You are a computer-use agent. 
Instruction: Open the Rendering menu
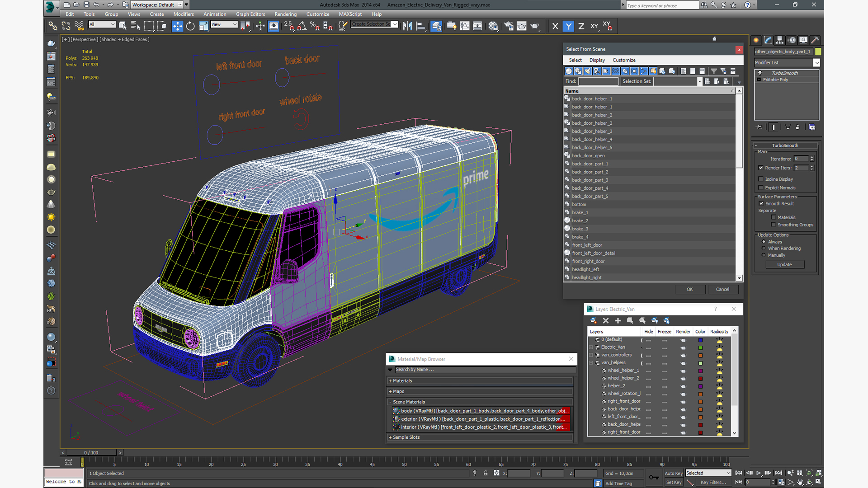pyautogui.click(x=286, y=14)
